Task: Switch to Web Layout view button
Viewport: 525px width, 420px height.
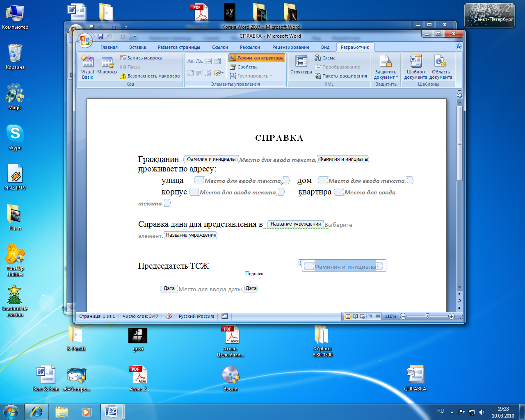Action: coord(363,316)
